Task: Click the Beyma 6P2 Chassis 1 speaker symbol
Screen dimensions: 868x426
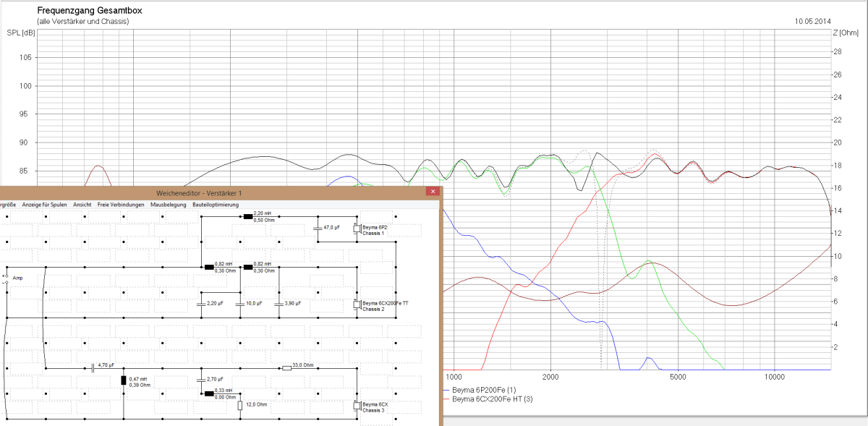Action: [357, 229]
